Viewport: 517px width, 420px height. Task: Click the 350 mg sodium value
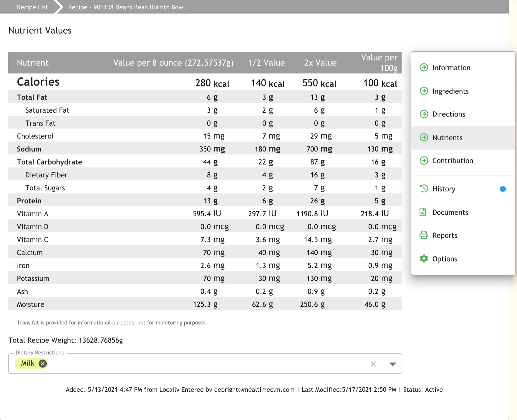click(x=212, y=149)
